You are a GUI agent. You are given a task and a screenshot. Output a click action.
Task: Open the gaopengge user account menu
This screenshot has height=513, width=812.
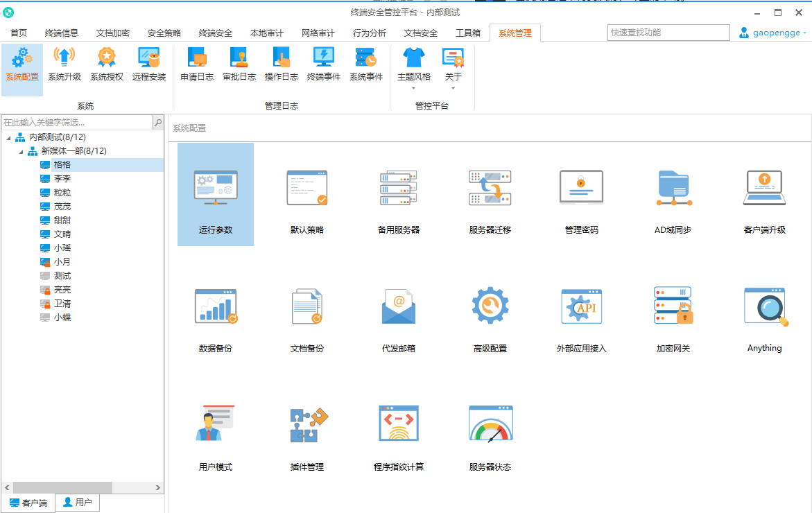[772, 33]
